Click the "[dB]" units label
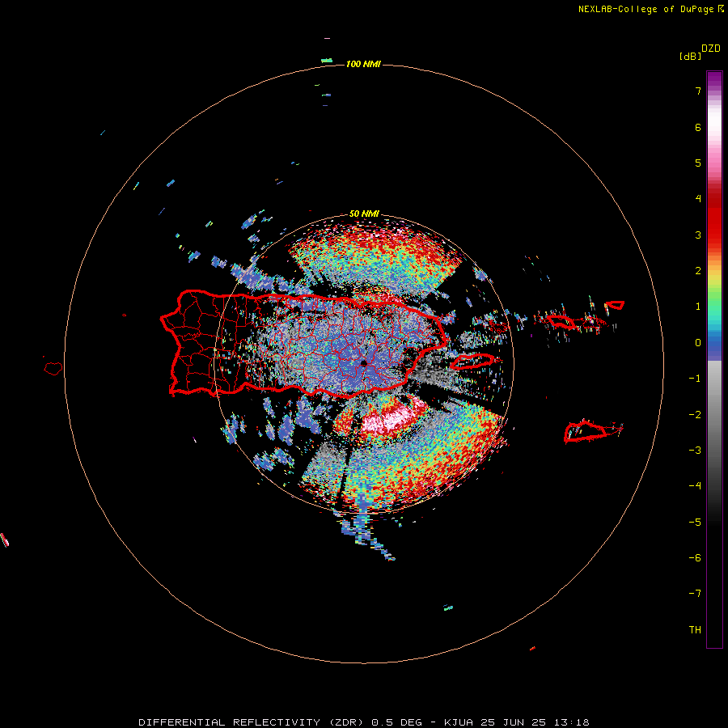Viewport: 728px width, 728px height. pyautogui.click(x=691, y=57)
